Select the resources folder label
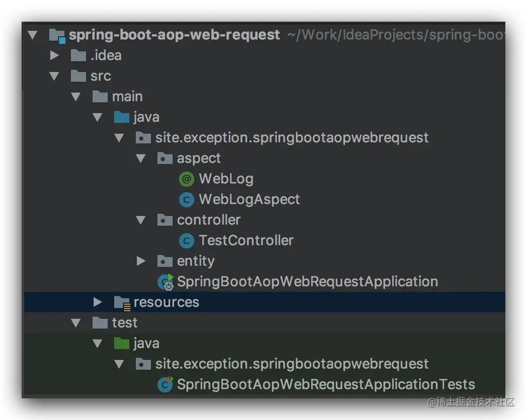527x420 pixels. coord(166,303)
